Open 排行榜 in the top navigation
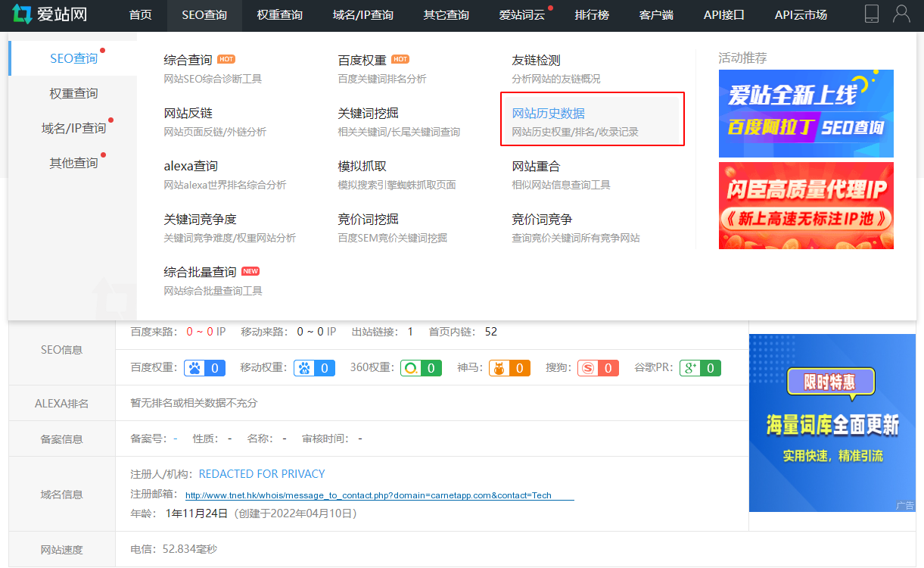This screenshot has height=568, width=924. [592, 14]
